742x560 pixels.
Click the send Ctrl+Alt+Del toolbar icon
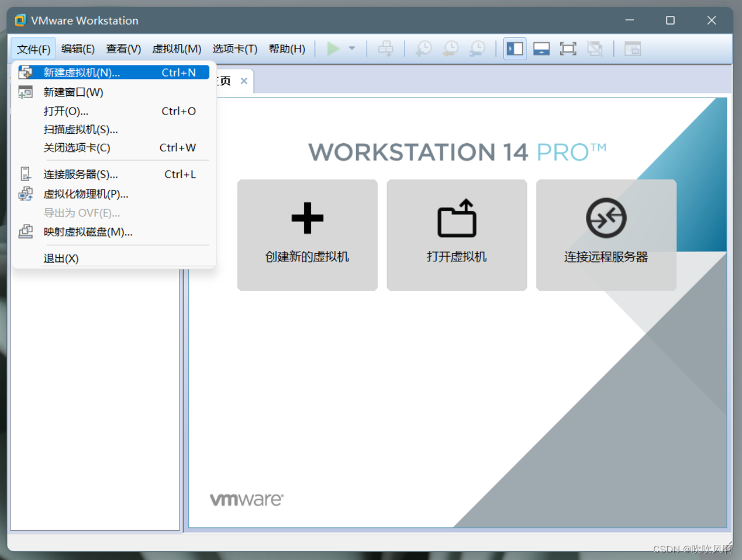click(x=386, y=49)
